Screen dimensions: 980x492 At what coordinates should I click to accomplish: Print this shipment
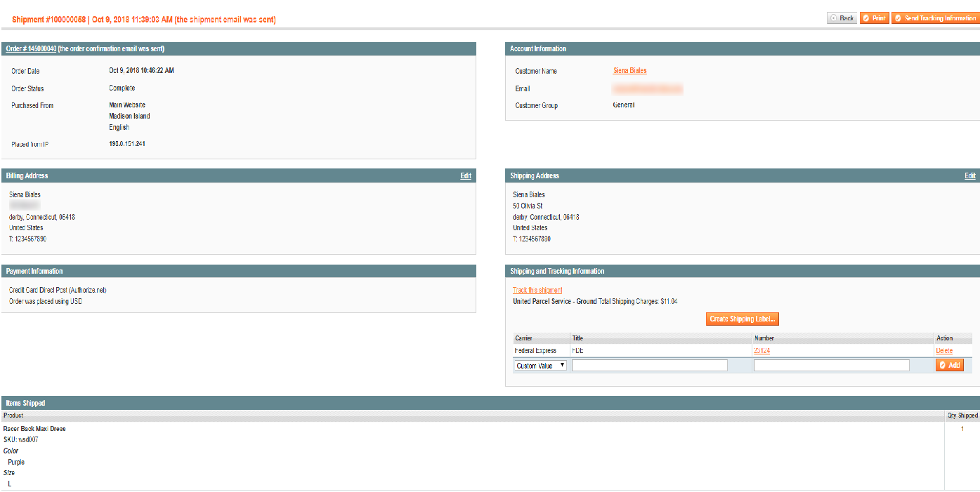pos(874,18)
